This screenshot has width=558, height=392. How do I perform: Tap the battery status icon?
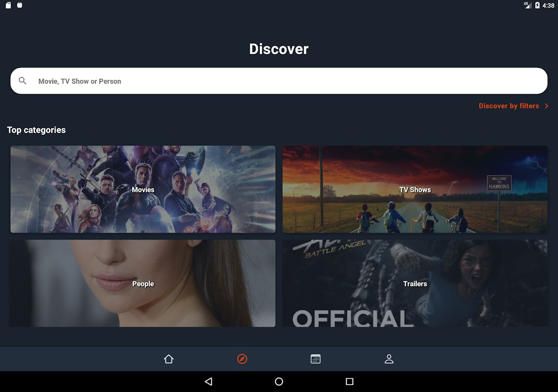(538, 5)
